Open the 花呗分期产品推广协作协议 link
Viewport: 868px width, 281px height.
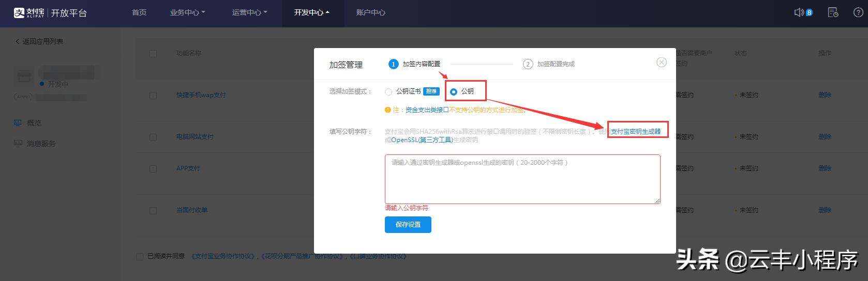pyautogui.click(x=303, y=256)
